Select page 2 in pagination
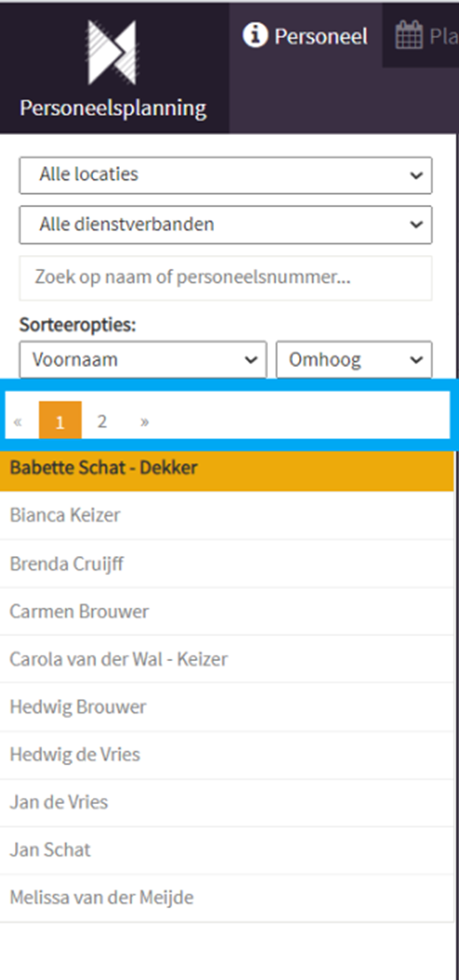 pyautogui.click(x=102, y=422)
